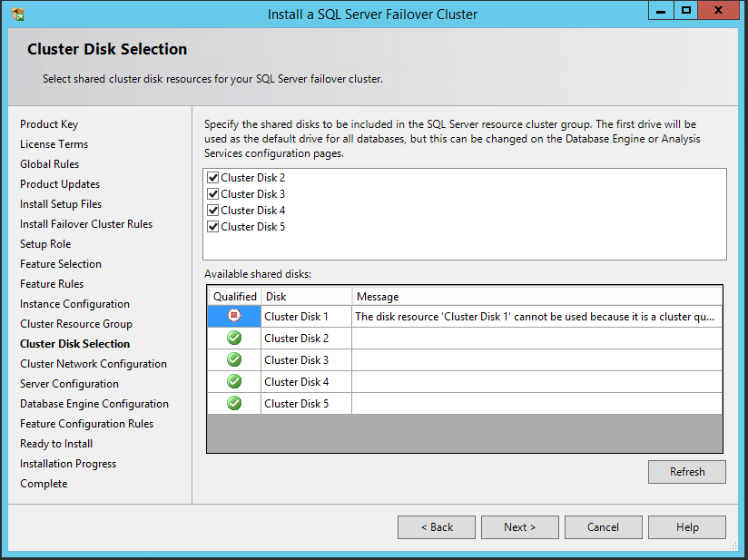Select the bold Cluster Disk Selection step

tap(75, 344)
